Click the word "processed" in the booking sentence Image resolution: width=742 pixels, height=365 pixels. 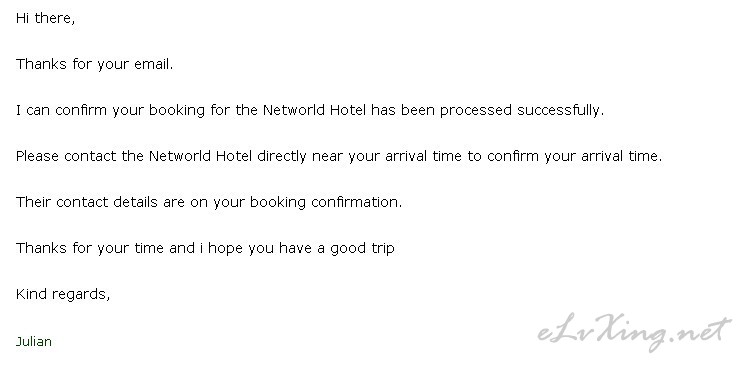click(476, 110)
